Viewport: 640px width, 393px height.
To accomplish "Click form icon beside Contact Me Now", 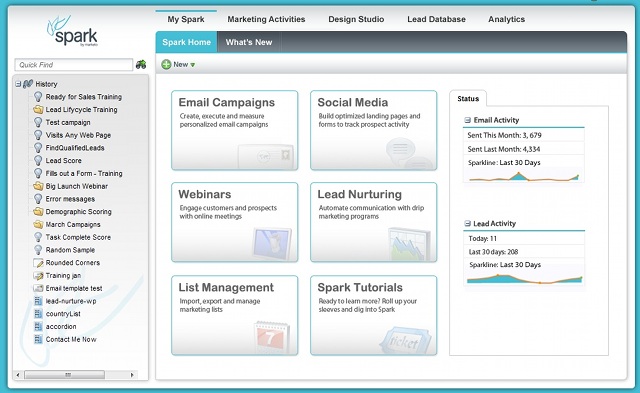I will 38,339.
